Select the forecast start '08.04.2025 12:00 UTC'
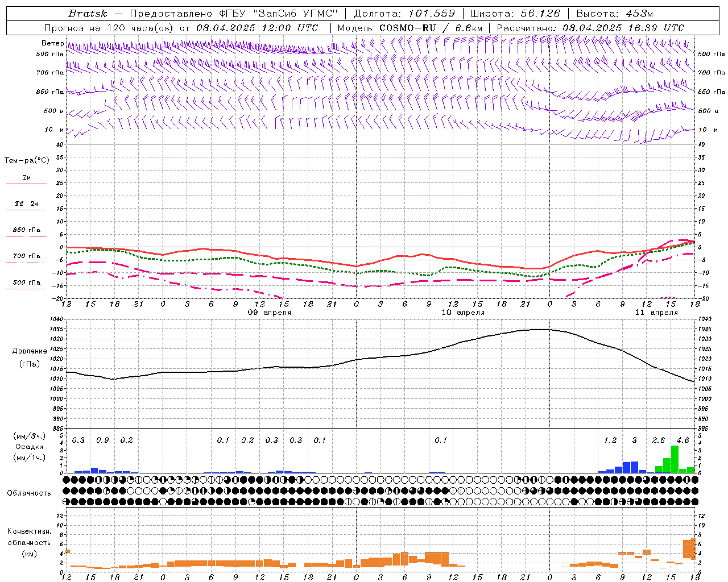 257,28
